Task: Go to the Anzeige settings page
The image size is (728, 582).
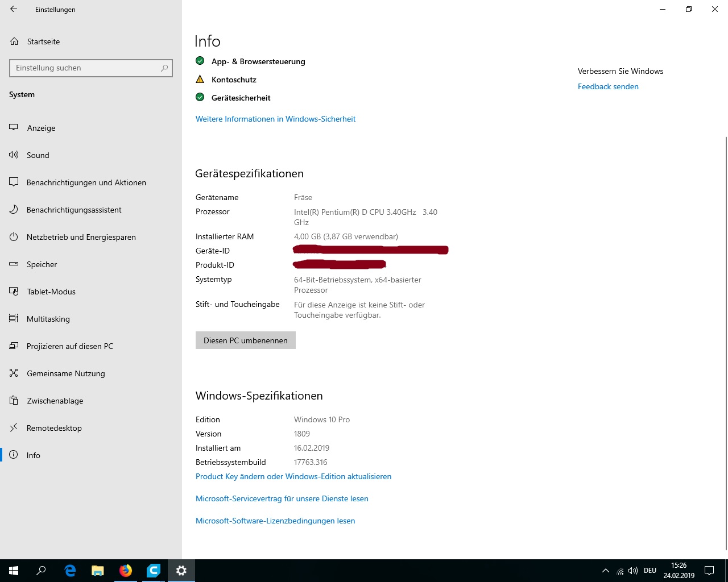Action: 91,128
